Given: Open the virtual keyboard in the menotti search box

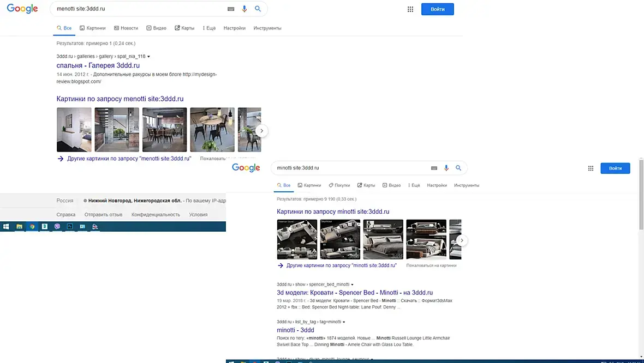Looking at the screenshot, I should pos(231,9).
